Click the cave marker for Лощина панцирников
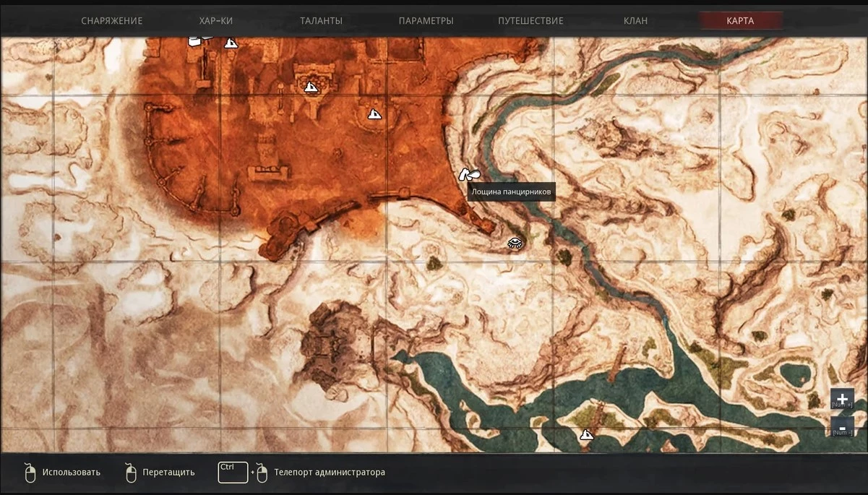 469,174
